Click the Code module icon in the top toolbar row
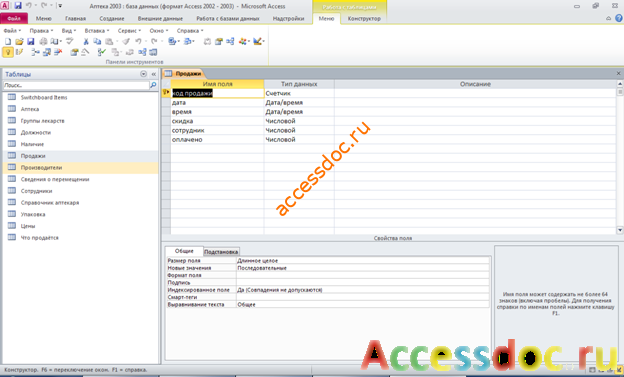 [207, 41]
